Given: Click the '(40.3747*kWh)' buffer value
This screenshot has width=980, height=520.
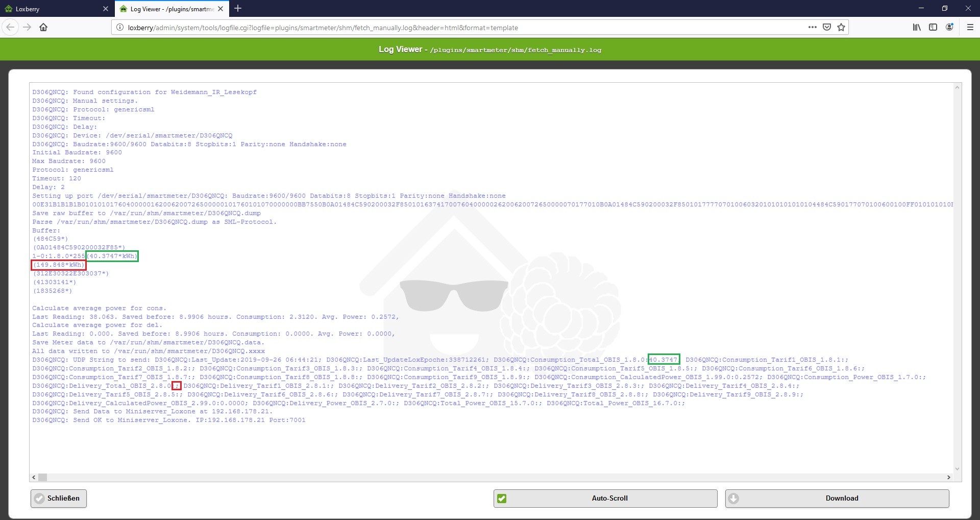Looking at the screenshot, I should click(x=112, y=256).
